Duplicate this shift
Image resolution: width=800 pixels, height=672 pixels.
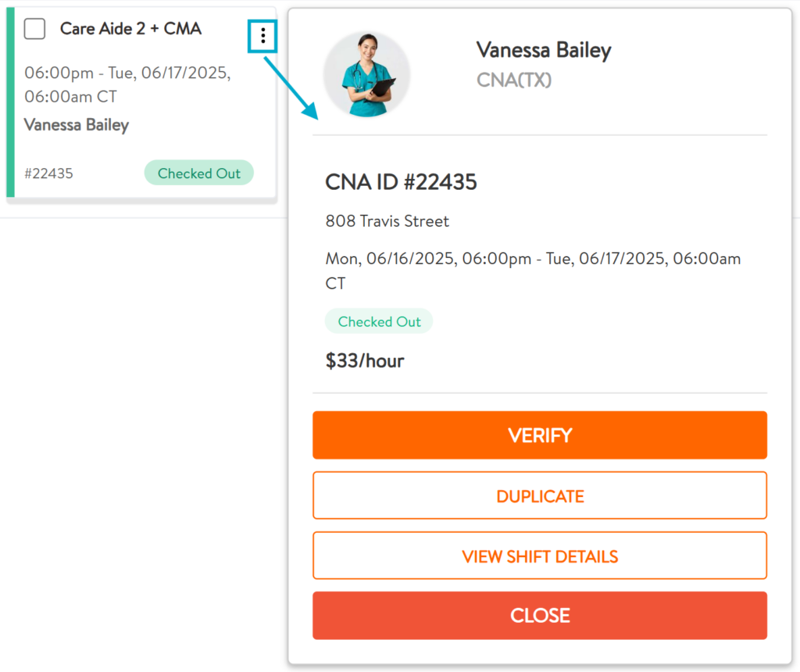tap(540, 495)
